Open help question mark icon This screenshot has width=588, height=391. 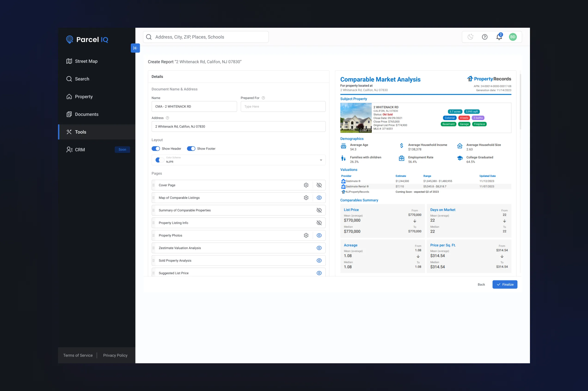[x=484, y=37]
